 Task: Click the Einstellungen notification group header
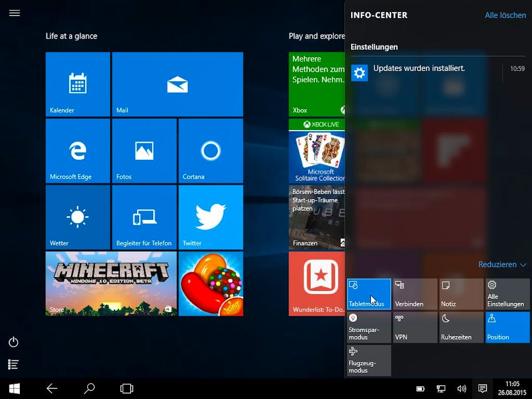point(374,47)
